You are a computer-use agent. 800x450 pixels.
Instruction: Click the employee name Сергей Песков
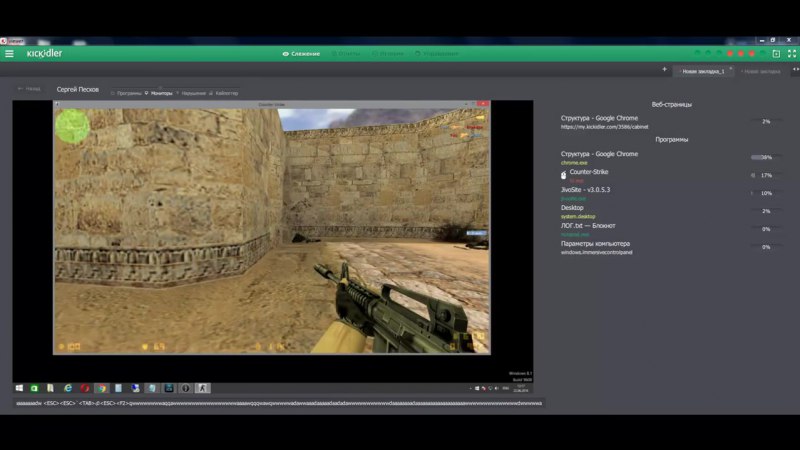78,89
